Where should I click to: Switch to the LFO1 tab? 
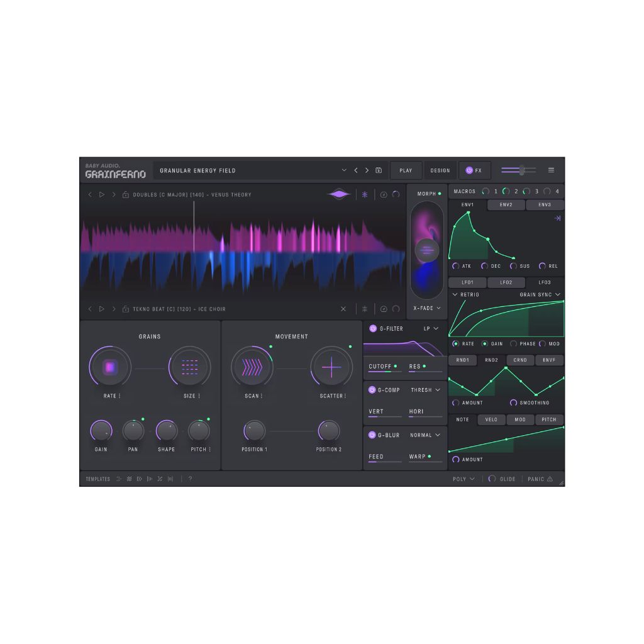pyautogui.click(x=467, y=282)
